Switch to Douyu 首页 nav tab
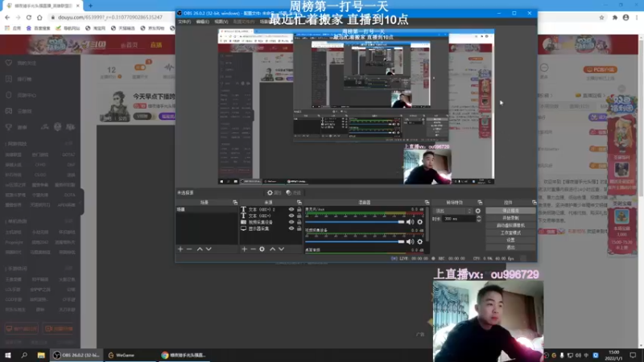 point(130,45)
